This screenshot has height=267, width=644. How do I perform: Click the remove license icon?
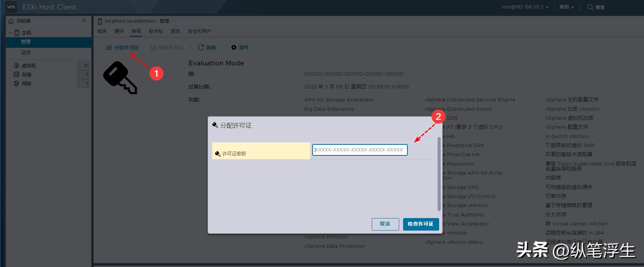(x=154, y=47)
